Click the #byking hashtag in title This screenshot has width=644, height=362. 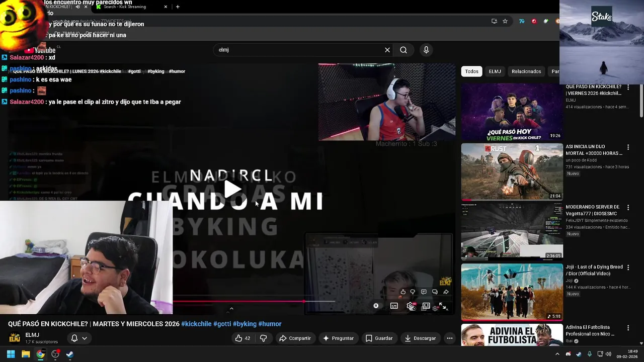[245, 324]
